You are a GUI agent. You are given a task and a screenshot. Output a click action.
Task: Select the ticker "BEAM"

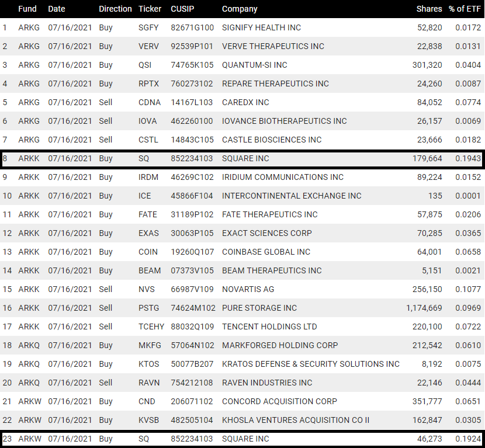[x=150, y=270]
